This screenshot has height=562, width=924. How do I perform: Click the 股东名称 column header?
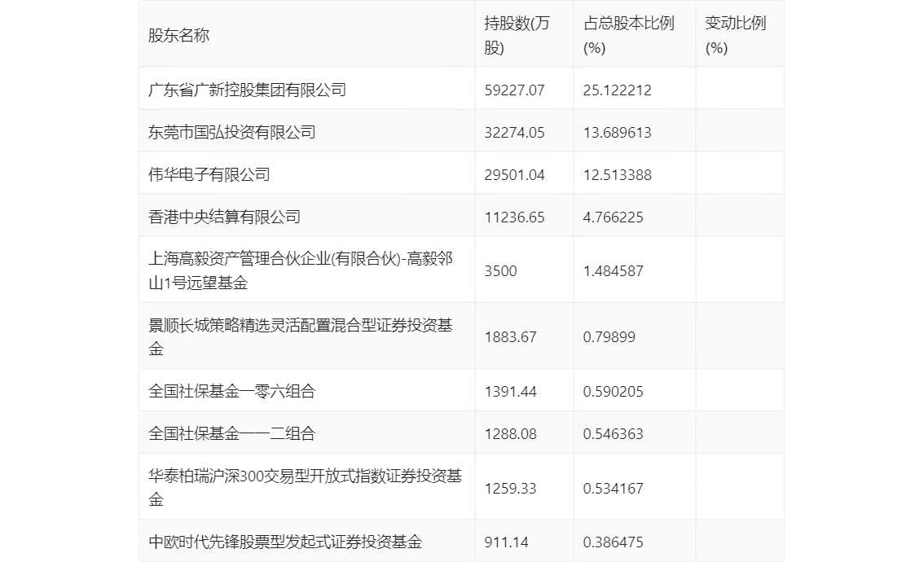tap(178, 35)
